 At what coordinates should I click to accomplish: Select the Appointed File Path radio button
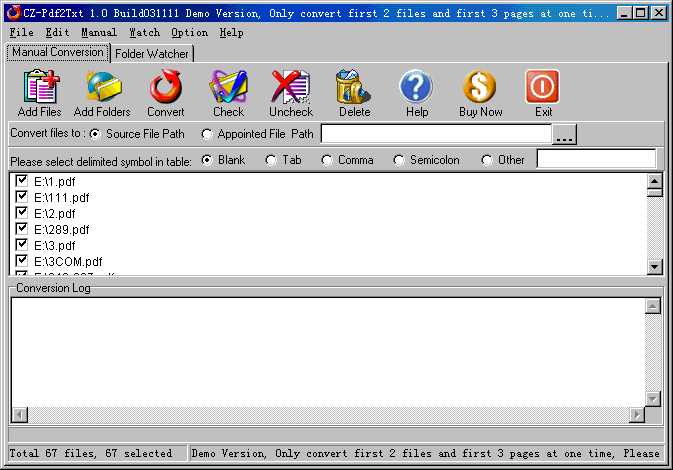tap(207, 134)
